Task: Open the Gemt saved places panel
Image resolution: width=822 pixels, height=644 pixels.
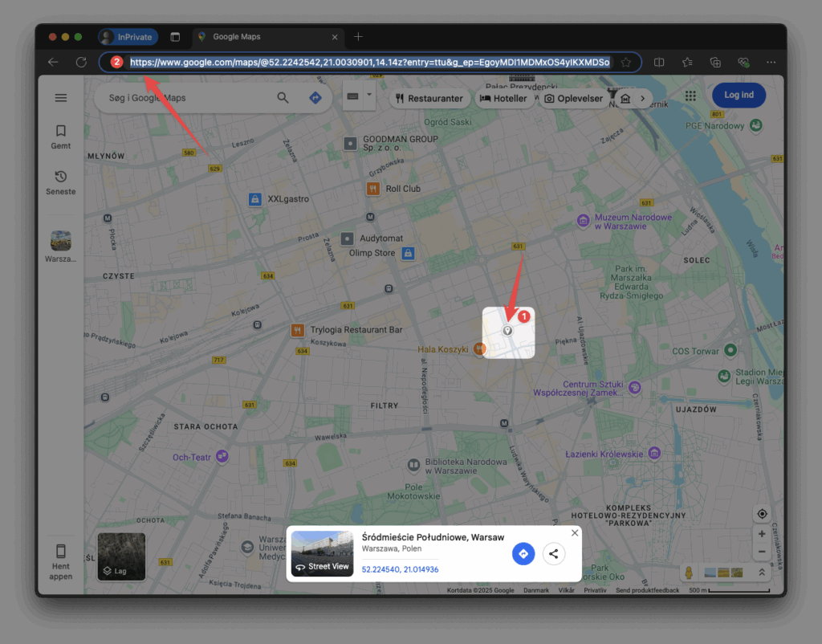Action: coord(61,137)
